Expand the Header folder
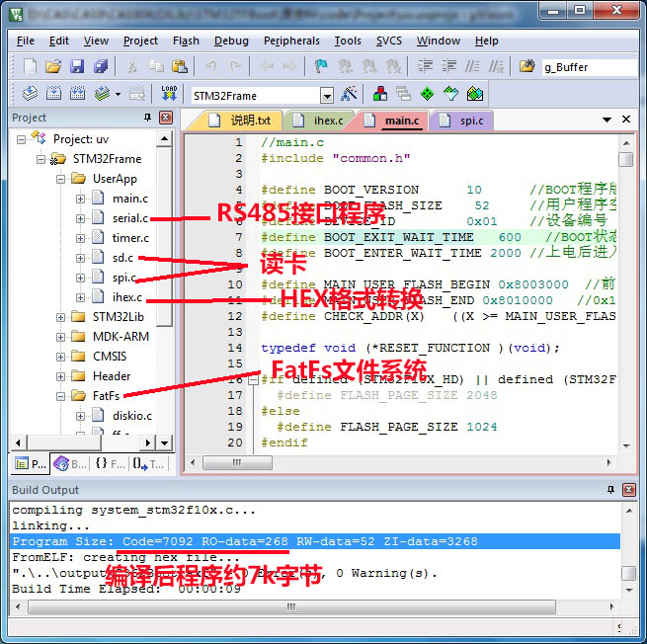This screenshot has width=647, height=644. (x=60, y=376)
